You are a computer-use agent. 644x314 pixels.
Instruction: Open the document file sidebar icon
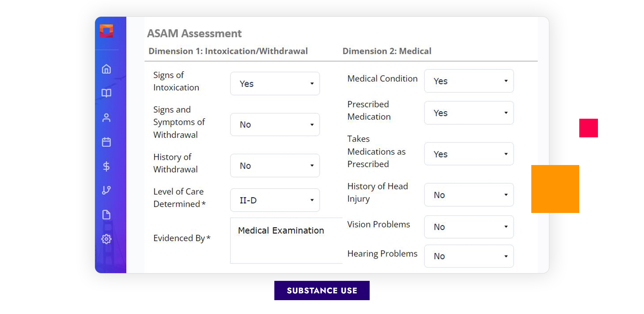[x=106, y=215]
